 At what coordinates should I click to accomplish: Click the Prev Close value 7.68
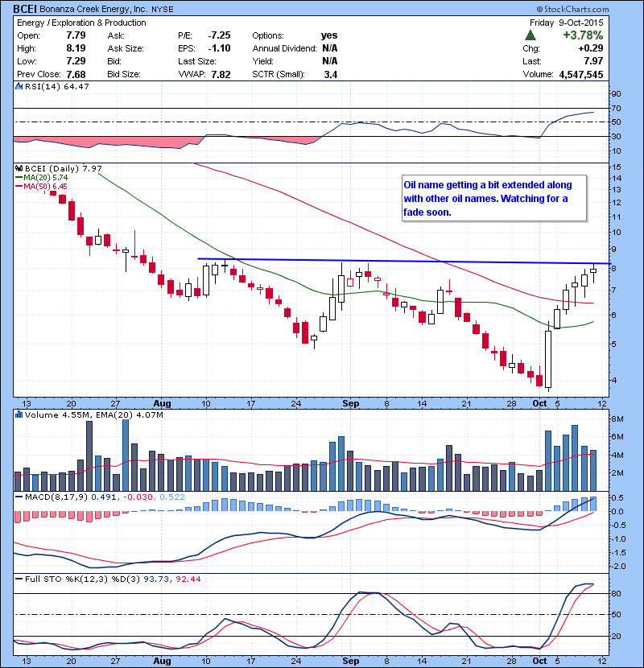pos(76,74)
